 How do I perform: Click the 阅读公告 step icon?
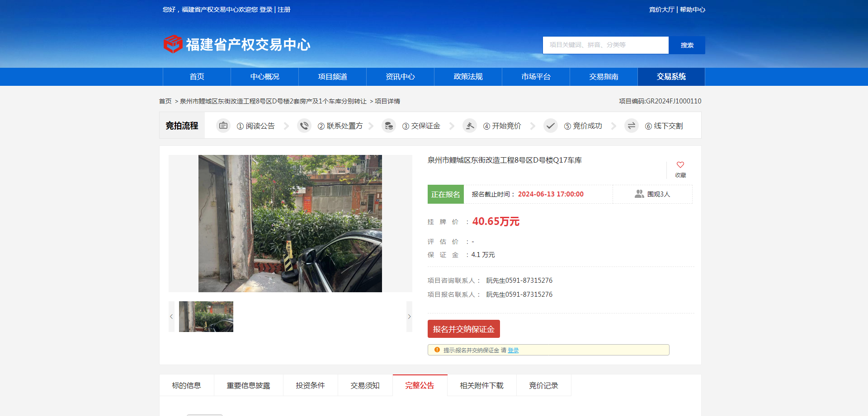point(223,126)
